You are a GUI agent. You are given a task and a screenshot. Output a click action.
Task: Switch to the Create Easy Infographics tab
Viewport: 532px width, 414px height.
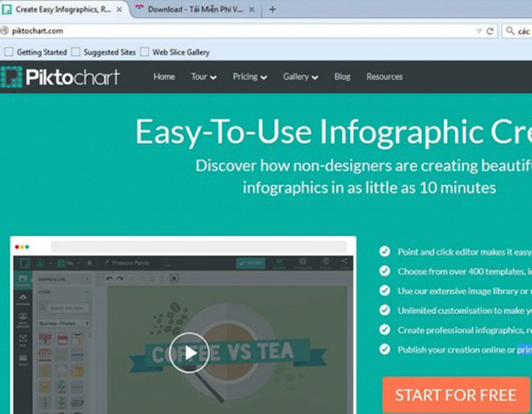[63, 9]
